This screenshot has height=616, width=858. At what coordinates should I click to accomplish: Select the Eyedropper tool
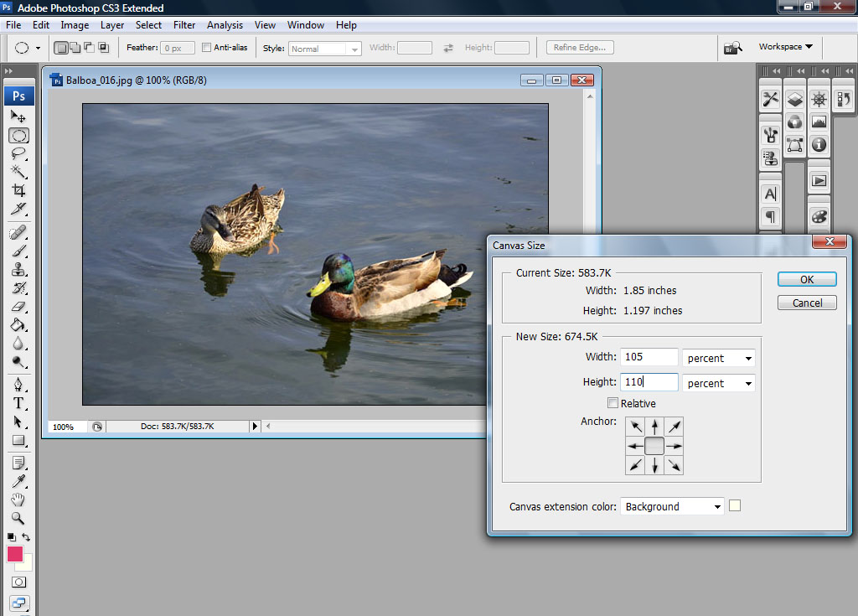(18, 481)
